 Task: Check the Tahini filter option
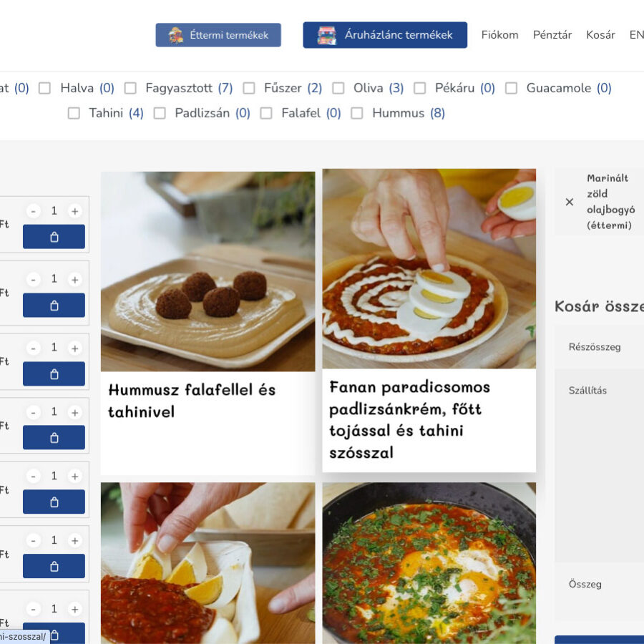74,113
